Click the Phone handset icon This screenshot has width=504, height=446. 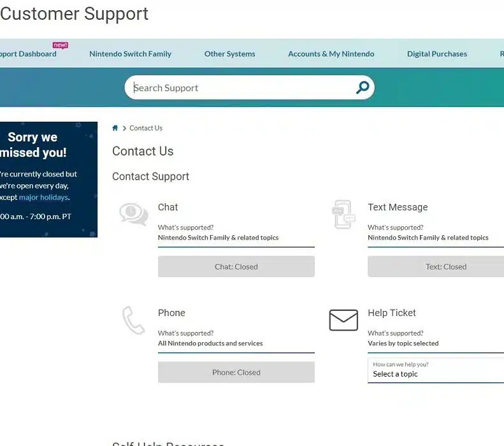[x=133, y=320]
